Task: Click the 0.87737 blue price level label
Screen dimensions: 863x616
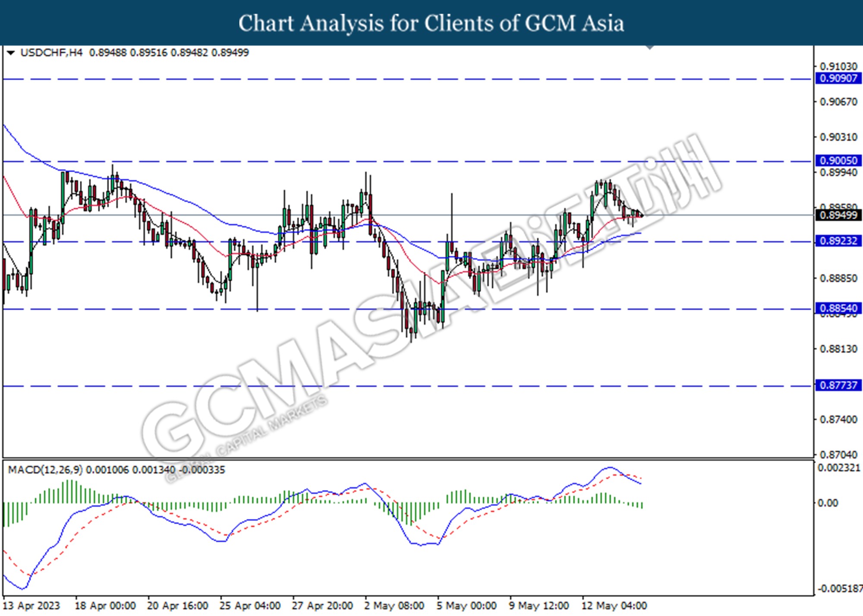Action: pos(838,385)
